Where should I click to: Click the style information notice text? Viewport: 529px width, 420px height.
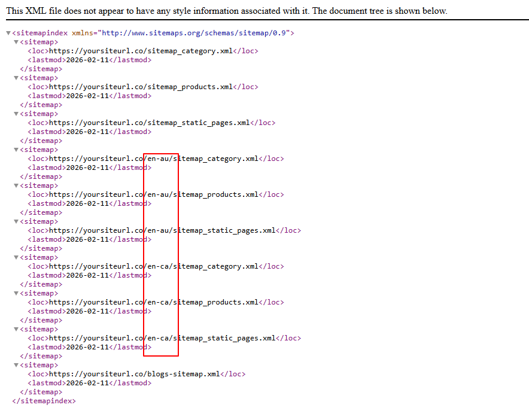[226, 11]
